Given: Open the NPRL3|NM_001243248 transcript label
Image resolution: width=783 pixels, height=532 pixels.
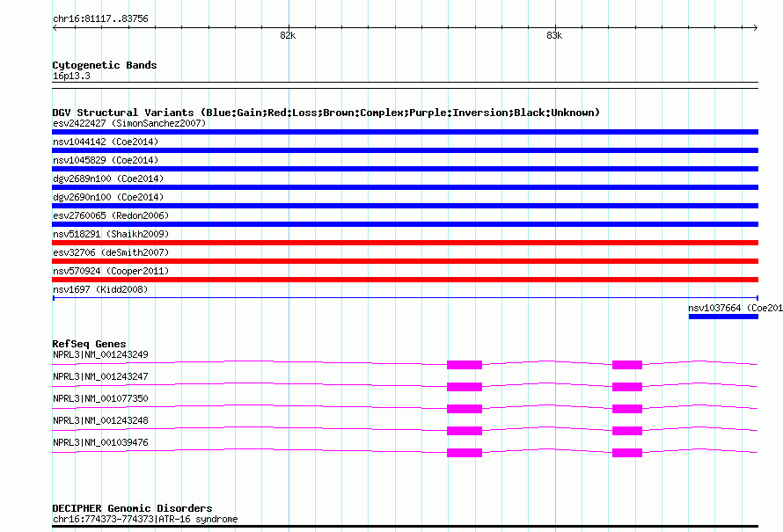Looking at the screenshot, I should tap(100, 420).
